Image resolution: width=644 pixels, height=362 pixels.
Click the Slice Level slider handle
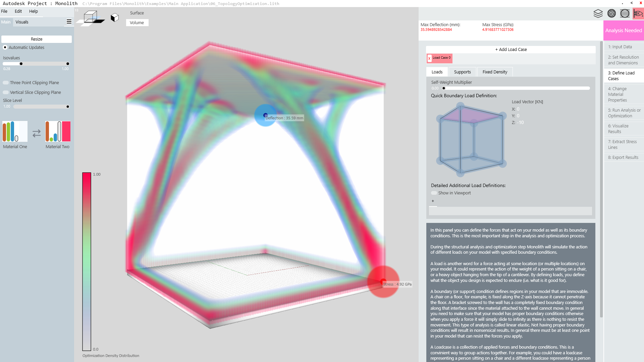click(68, 107)
